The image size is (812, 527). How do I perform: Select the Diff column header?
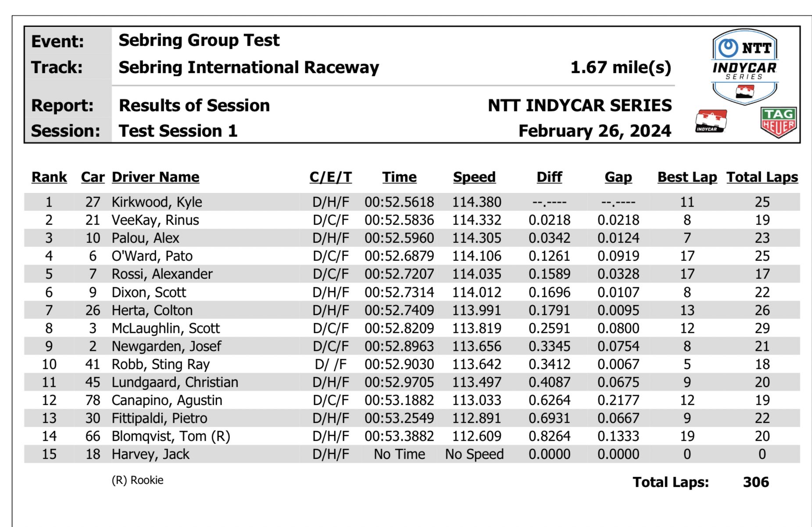[549, 177]
